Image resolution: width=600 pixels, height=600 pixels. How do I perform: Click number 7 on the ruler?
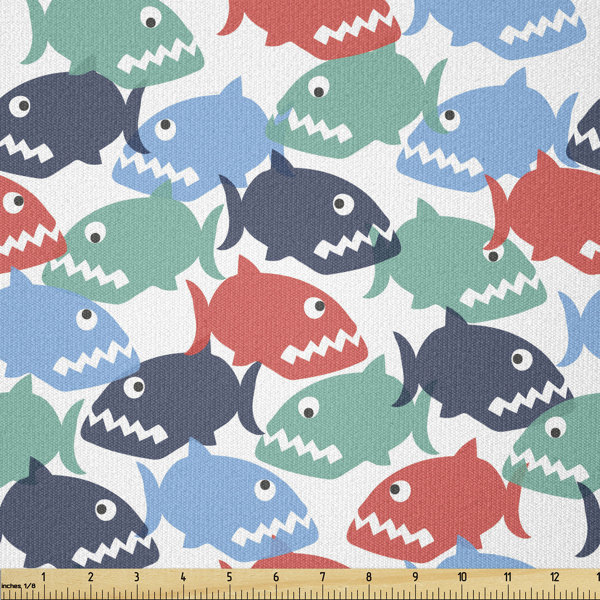(322, 577)
